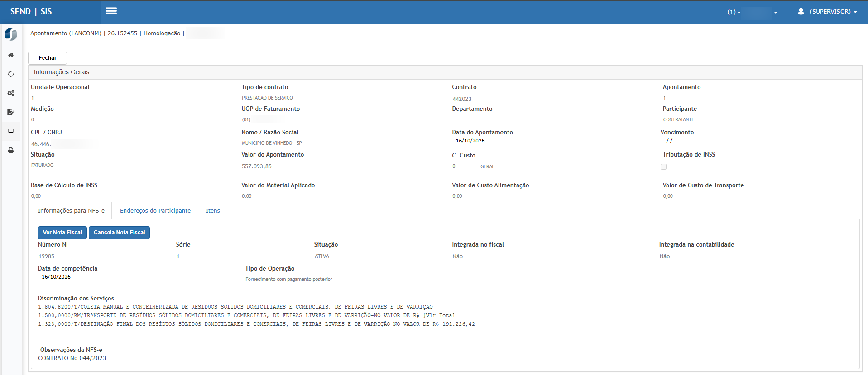
Task: Click the MUNICIPIO DE VINHEDO - SP text
Action: (x=272, y=143)
